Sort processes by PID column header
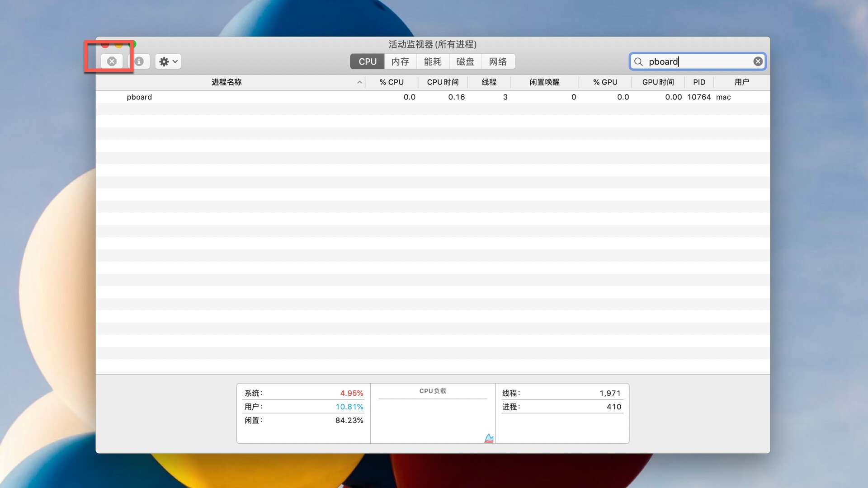868x488 pixels. (x=699, y=82)
